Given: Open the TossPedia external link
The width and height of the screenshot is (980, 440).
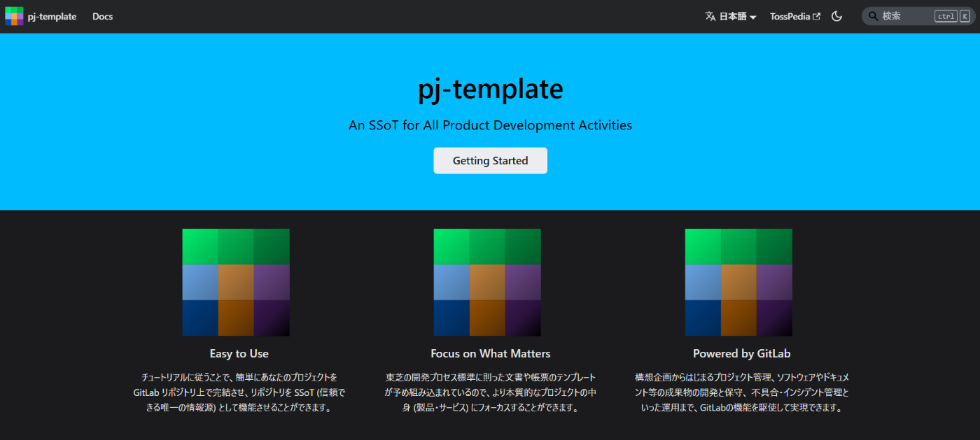Looking at the screenshot, I should [790, 15].
